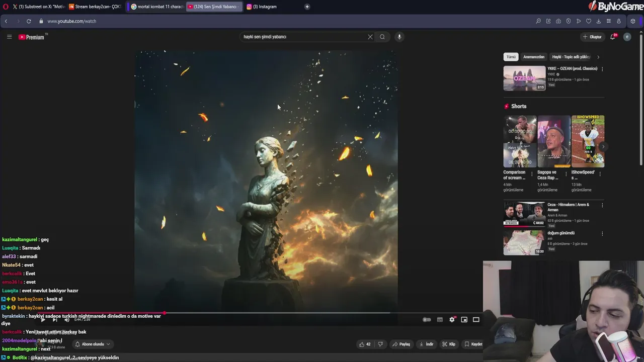
Task: Go to YouTube Premium home logo
Action: tap(32, 37)
